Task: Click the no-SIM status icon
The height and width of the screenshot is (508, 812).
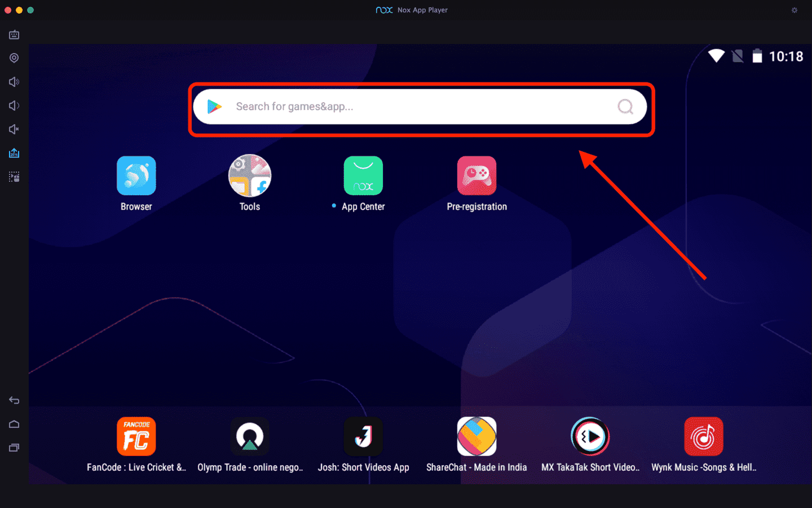Action: 738,56
